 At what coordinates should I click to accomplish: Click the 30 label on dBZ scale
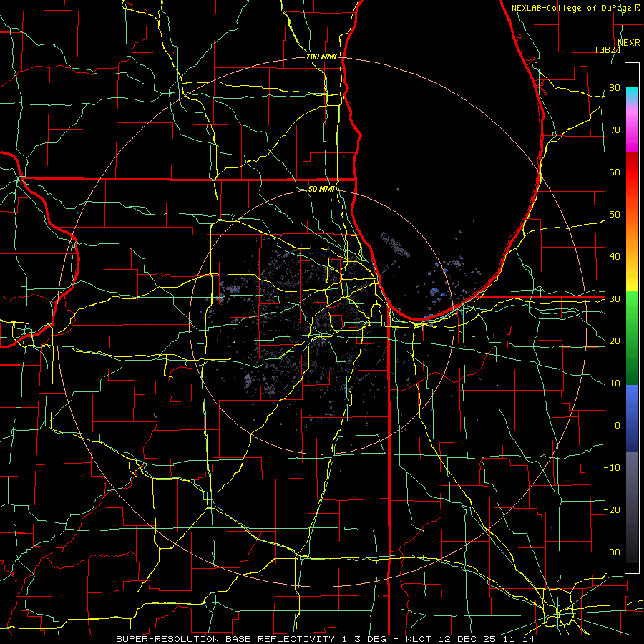pos(615,299)
